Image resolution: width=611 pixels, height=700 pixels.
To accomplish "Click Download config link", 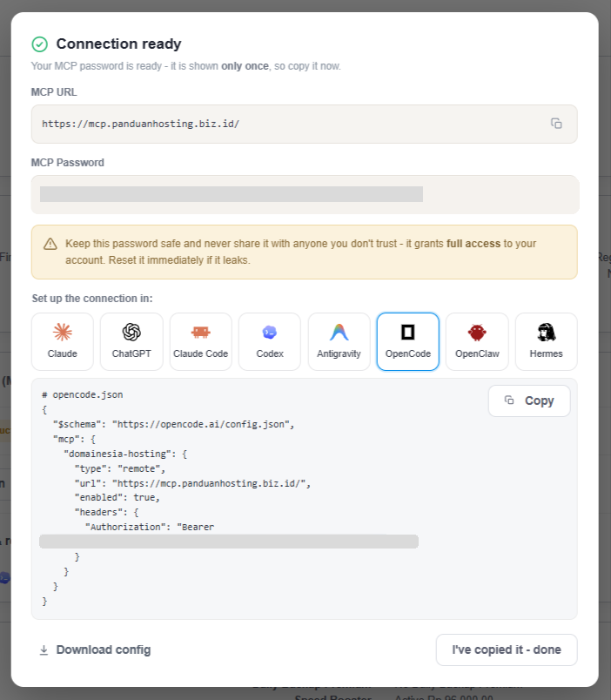I will pos(95,650).
